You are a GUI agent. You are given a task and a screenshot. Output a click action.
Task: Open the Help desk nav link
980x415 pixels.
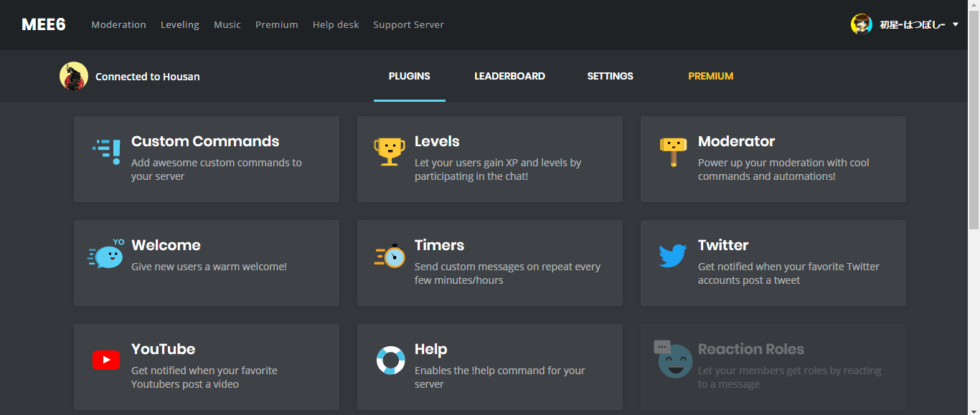[x=336, y=24]
